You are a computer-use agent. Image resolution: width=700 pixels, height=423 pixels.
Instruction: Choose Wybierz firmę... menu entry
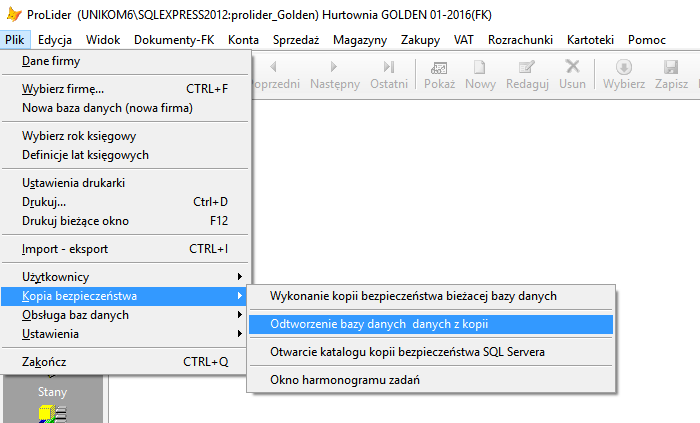[123, 89]
